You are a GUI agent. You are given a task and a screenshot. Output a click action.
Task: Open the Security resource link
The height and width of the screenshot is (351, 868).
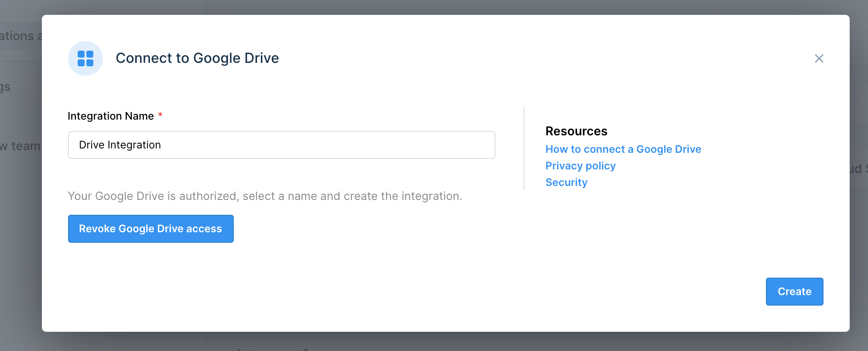[566, 182]
